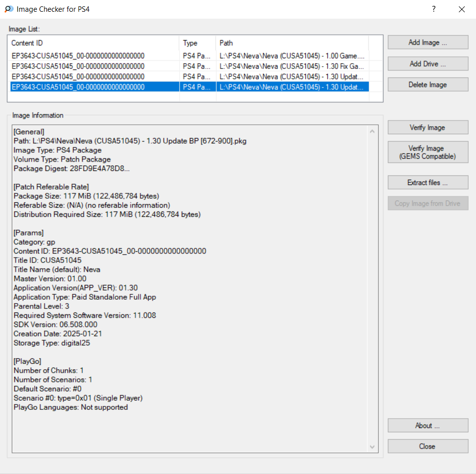Viewport: 476px width, 474px height.
Task: Click the Close button at bottom right
Action: (x=428, y=447)
